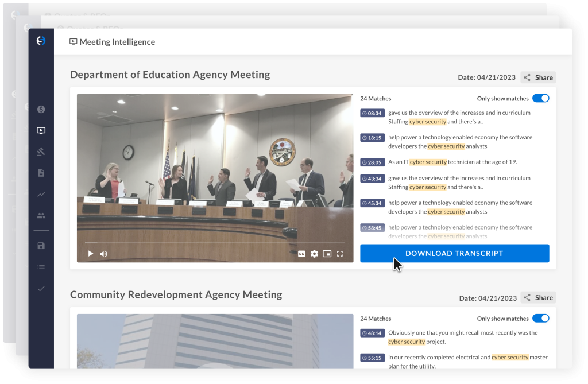588x384 pixels.
Task: Open the trend chart icon in sidebar
Action: click(x=41, y=194)
